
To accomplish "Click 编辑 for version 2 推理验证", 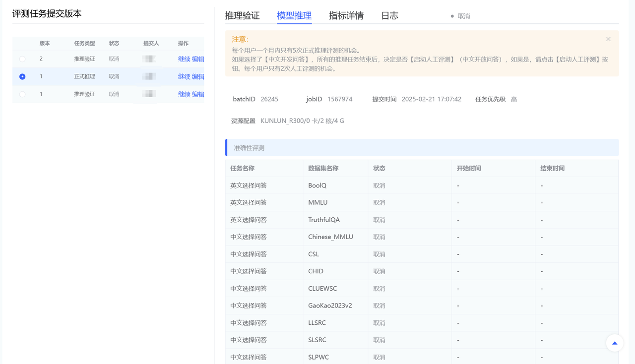I will pos(198,59).
